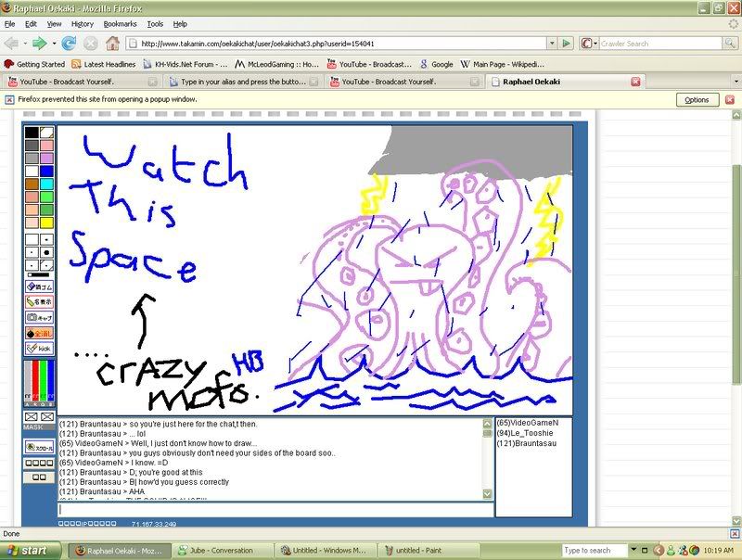Select the largest round brush size
742x560 pixels.
[46, 252]
